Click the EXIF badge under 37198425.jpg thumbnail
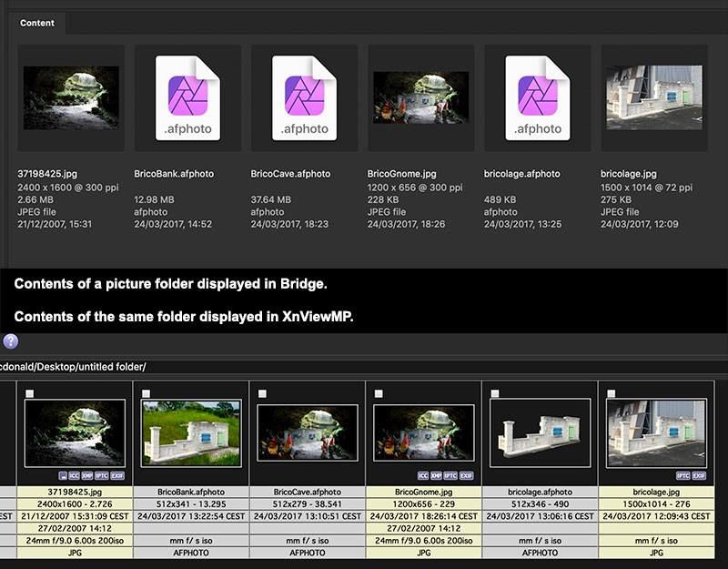The image size is (728, 569). (117, 475)
